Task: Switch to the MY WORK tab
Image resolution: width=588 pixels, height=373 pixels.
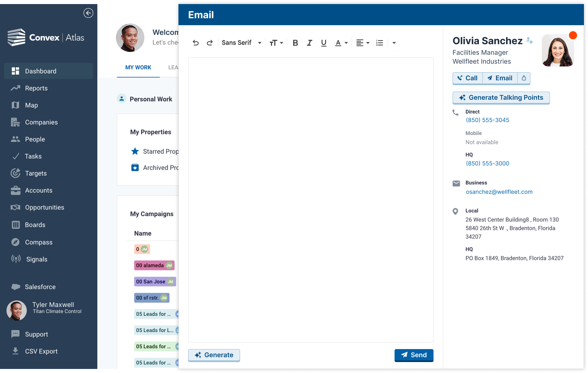Action: click(138, 67)
